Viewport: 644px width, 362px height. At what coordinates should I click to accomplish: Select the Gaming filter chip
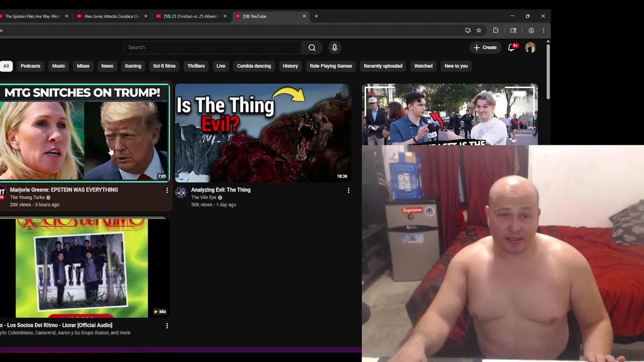(133, 66)
